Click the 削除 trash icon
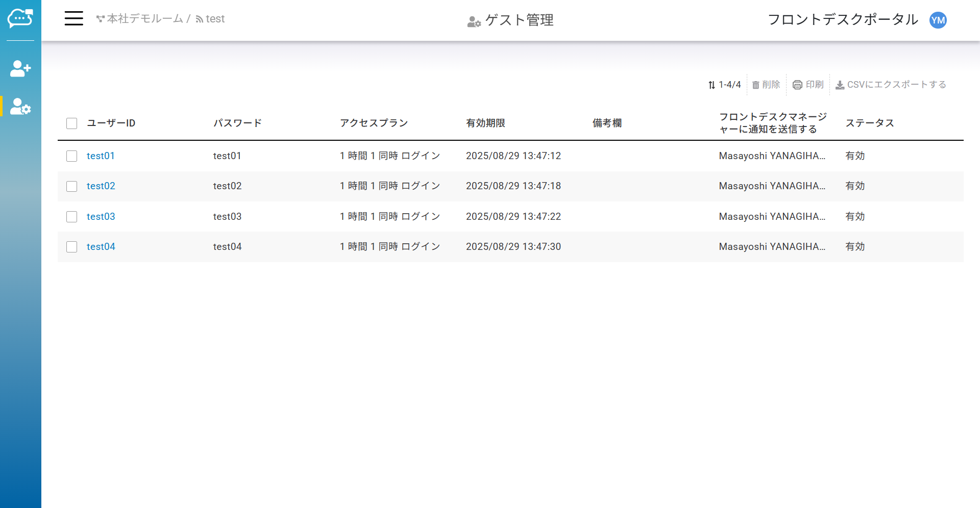 click(x=755, y=85)
